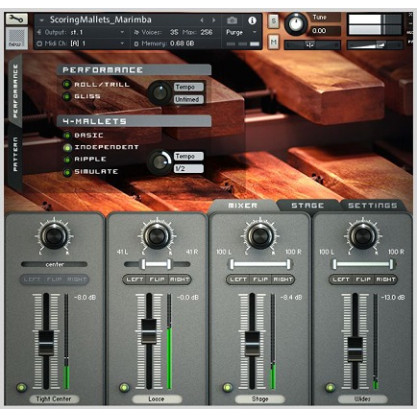Toggle the Tight Center channel power LED
This screenshot has height=418, width=417.
tap(22, 387)
